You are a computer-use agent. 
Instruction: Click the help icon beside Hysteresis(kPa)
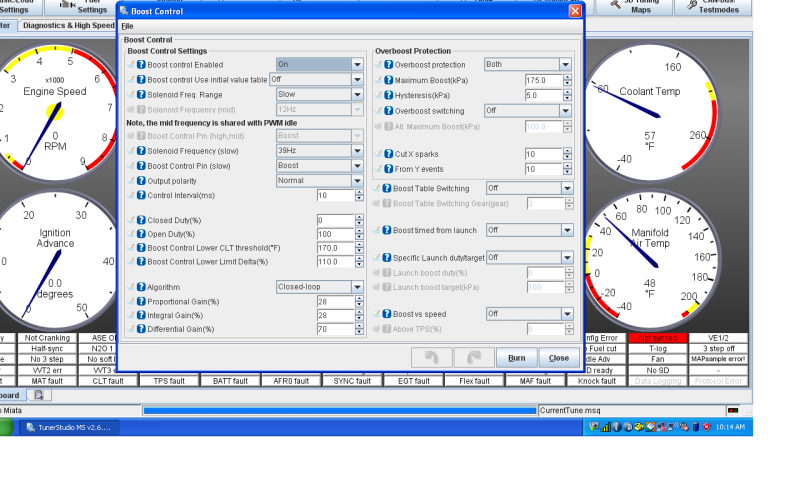point(387,95)
